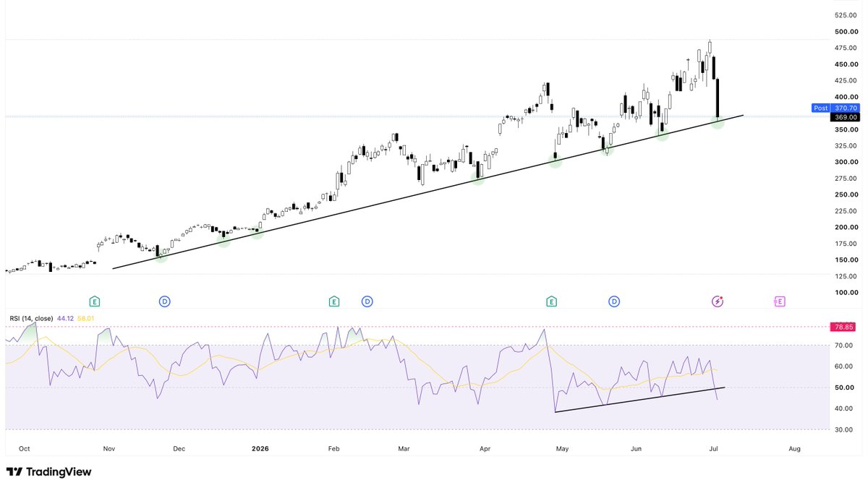868x488 pixels.
Task: Click the Aug label on the time axis
Action: pyautogui.click(x=794, y=449)
